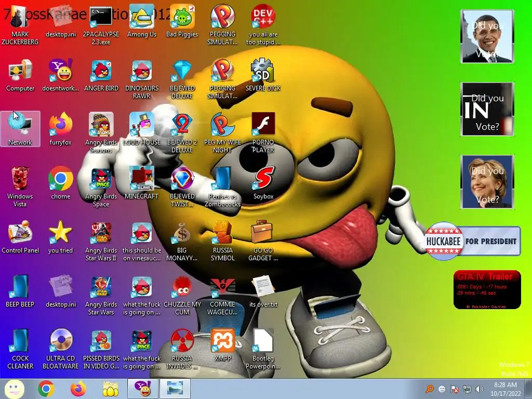Select the Yahoo 'doesntwork' messenger icon

tap(60, 75)
